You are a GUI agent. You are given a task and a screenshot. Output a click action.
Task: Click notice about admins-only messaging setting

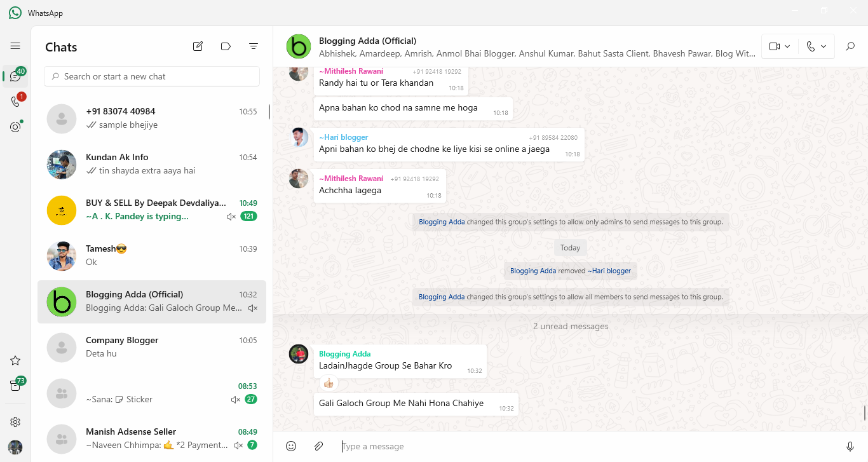point(570,222)
